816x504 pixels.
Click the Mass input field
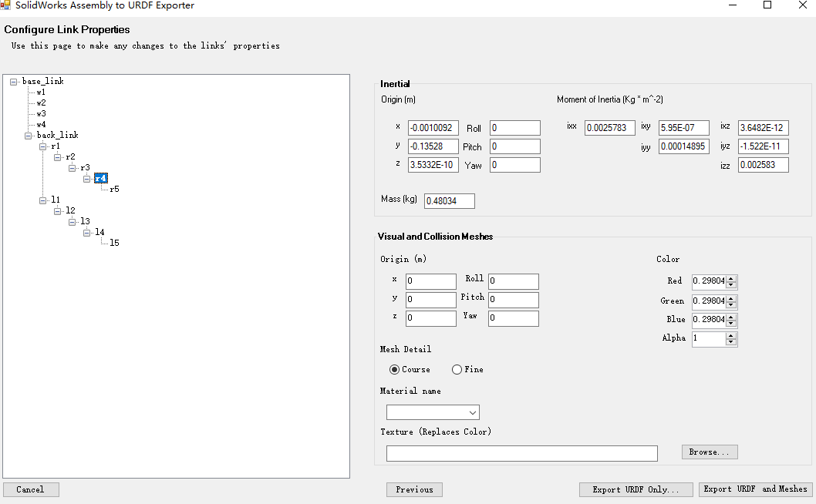(x=449, y=200)
